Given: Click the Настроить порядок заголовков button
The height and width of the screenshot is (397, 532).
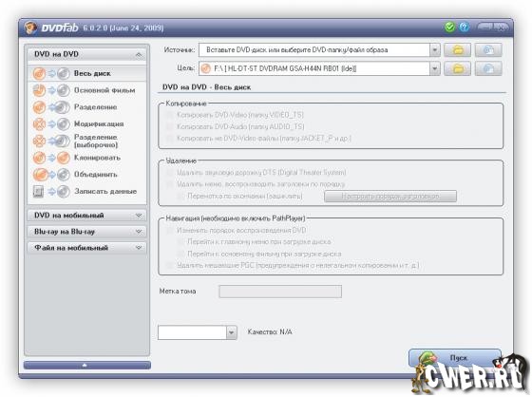Looking at the screenshot, I should [390, 196].
